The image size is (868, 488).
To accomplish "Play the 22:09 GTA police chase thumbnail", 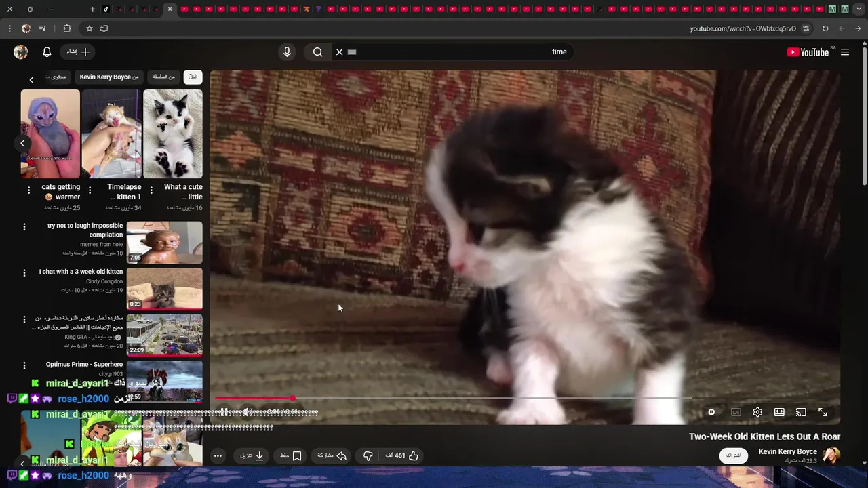I will (x=165, y=335).
